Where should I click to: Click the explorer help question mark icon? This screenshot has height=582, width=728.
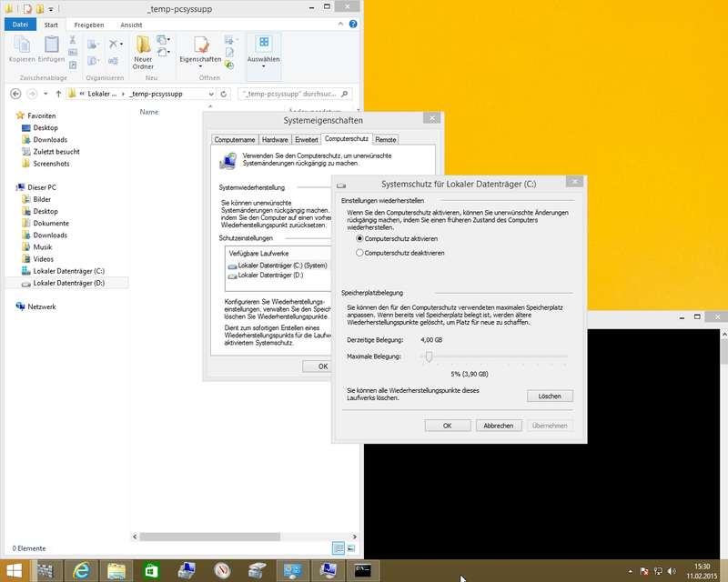351,25
